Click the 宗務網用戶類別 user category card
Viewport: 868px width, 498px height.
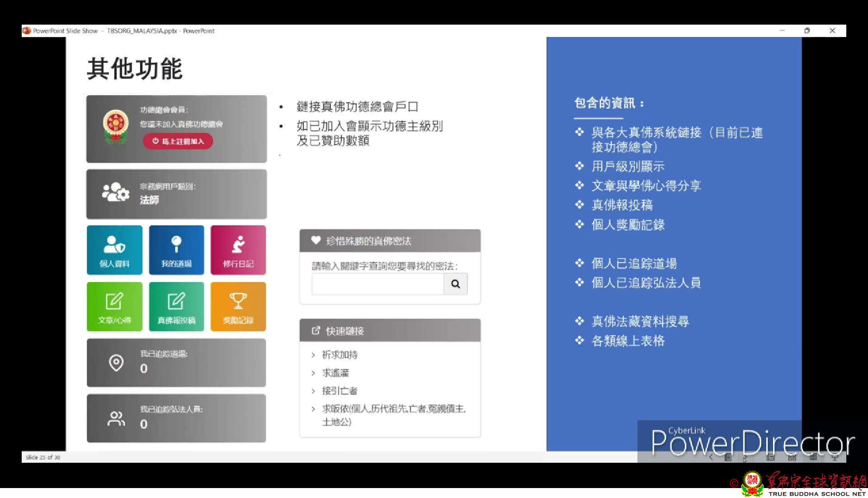coord(176,194)
